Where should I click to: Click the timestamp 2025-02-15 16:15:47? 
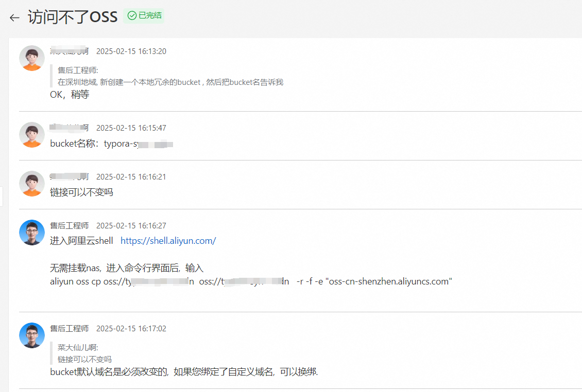point(131,128)
